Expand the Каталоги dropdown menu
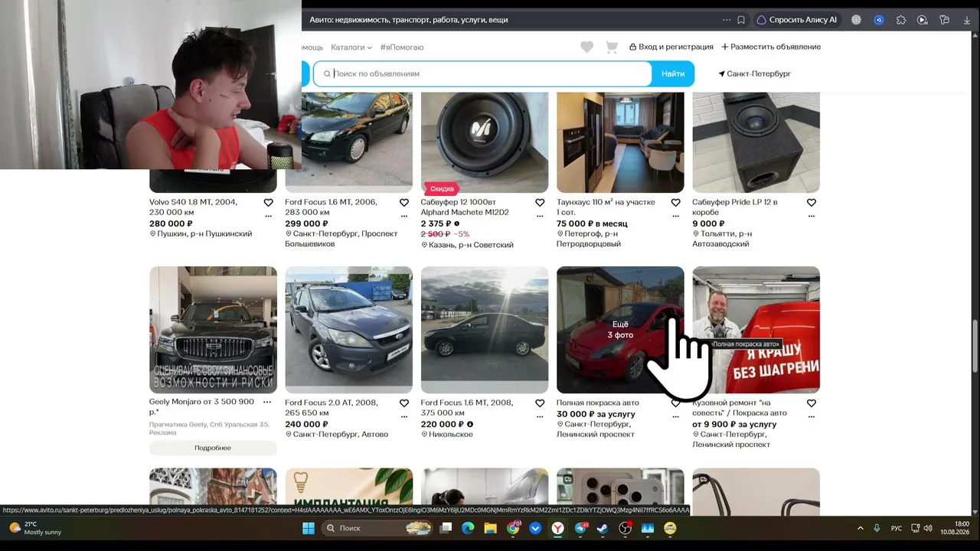The image size is (980, 551). tap(351, 47)
